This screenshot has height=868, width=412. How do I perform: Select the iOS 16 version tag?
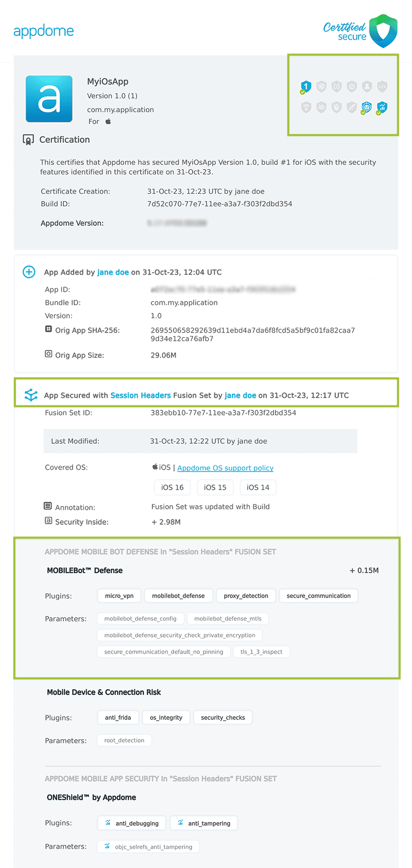[x=172, y=488]
